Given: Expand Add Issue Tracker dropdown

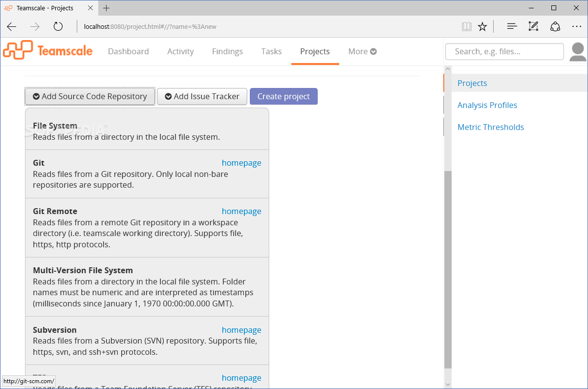Looking at the screenshot, I should click(202, 96).
